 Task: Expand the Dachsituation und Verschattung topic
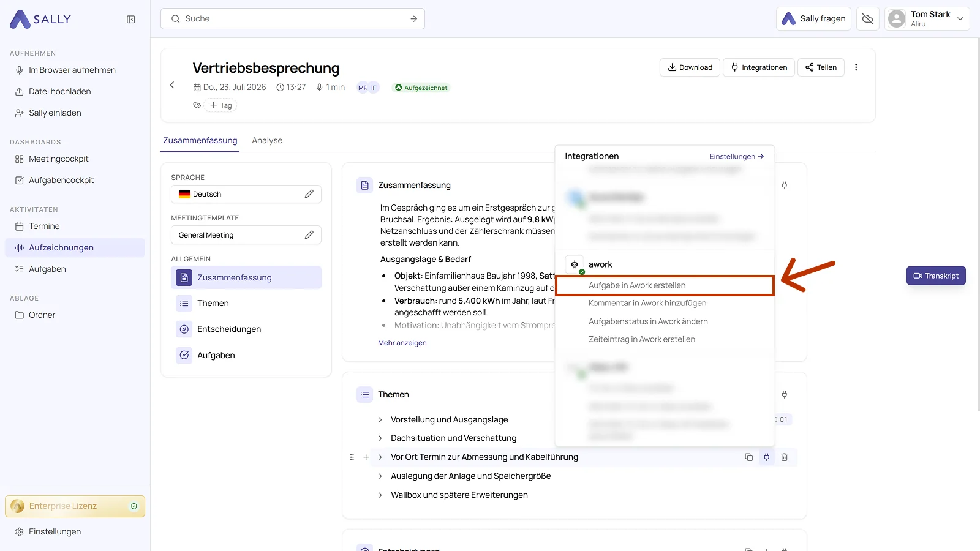tap(380, 438)
